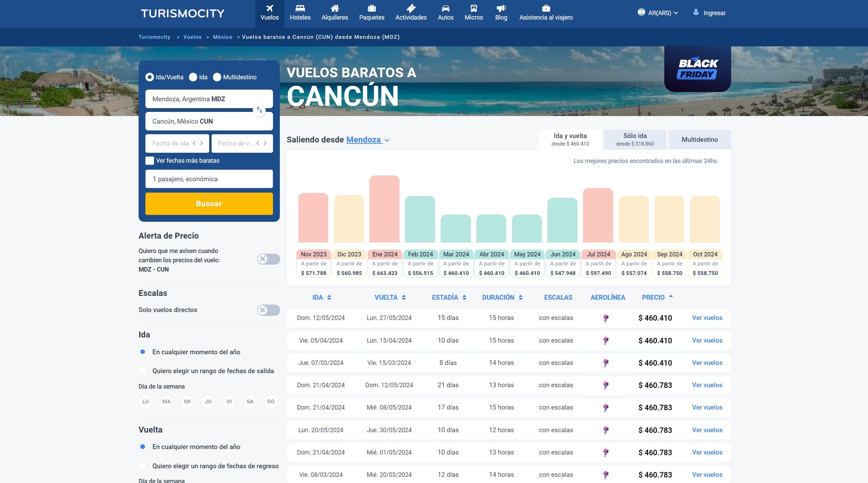The image size is (868, 483).
Task: Switch to the Sólo ida tab
Action: click(x=634, y=139)
